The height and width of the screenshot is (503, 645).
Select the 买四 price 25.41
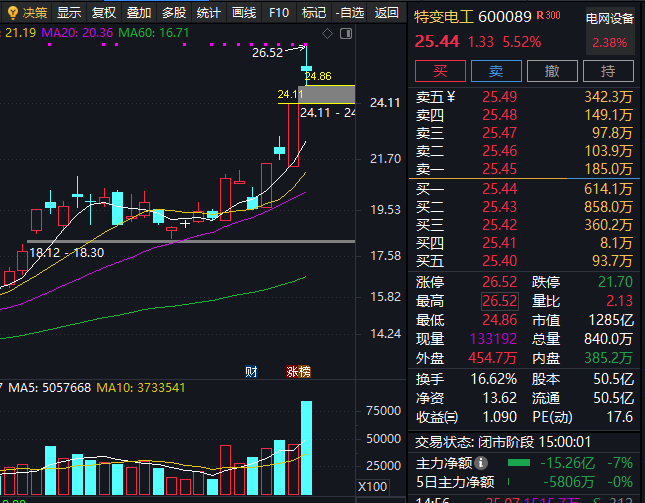[499, 243]
